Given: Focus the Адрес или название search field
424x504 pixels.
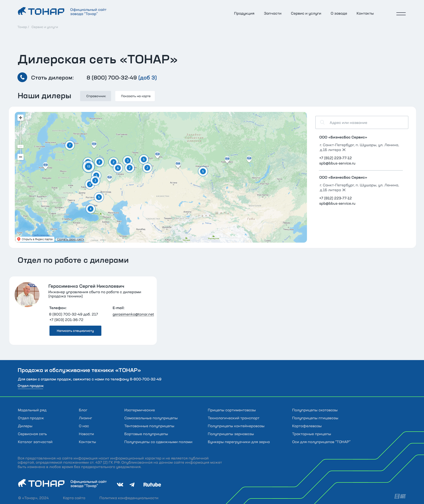Looking at the screenshot, I should (x=362, y=123).
